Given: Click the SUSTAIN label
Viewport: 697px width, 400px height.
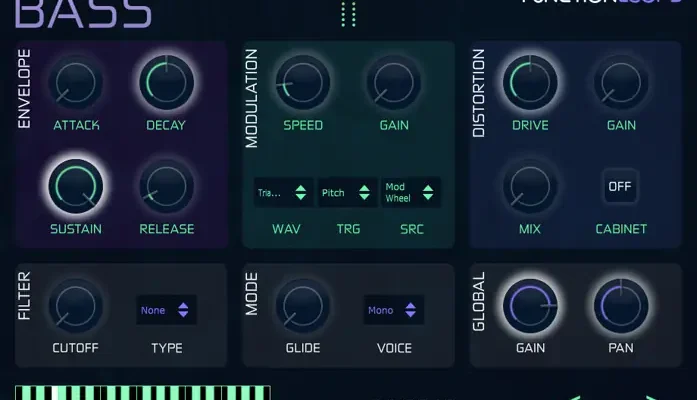Looking at the screenshot, I should [76, 229].
